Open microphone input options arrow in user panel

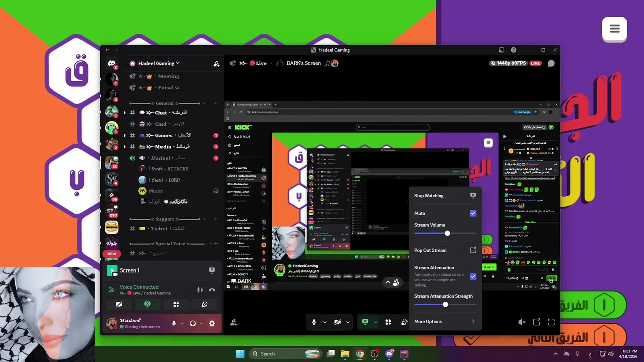[x=182, y=323]
